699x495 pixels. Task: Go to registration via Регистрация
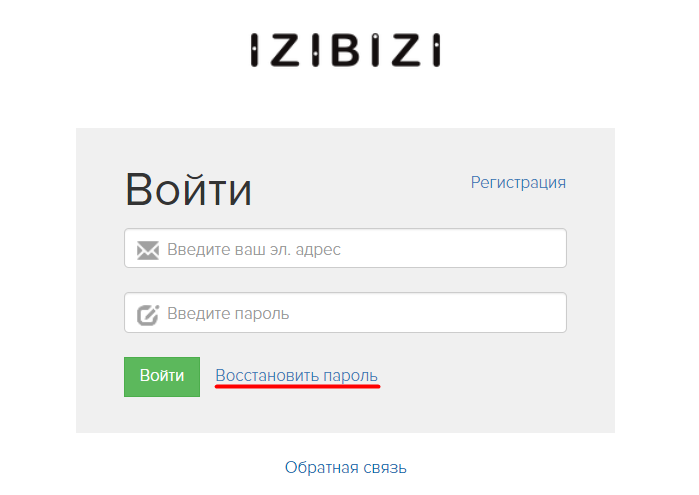pyautogui.click(x=518, y=182)
